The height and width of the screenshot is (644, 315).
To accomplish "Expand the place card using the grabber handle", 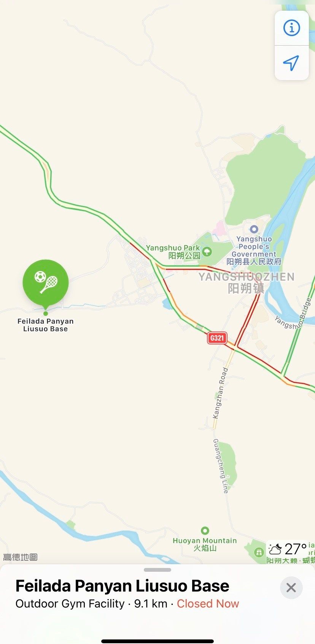I will [x=157, y=570].
